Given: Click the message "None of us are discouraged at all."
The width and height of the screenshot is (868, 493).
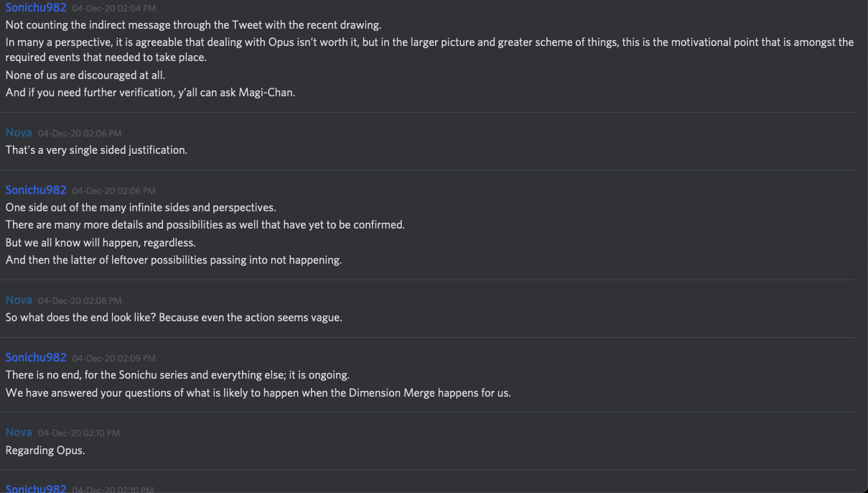Looking at the screenshot, I should pyautogui.click(x=85, y=75).
